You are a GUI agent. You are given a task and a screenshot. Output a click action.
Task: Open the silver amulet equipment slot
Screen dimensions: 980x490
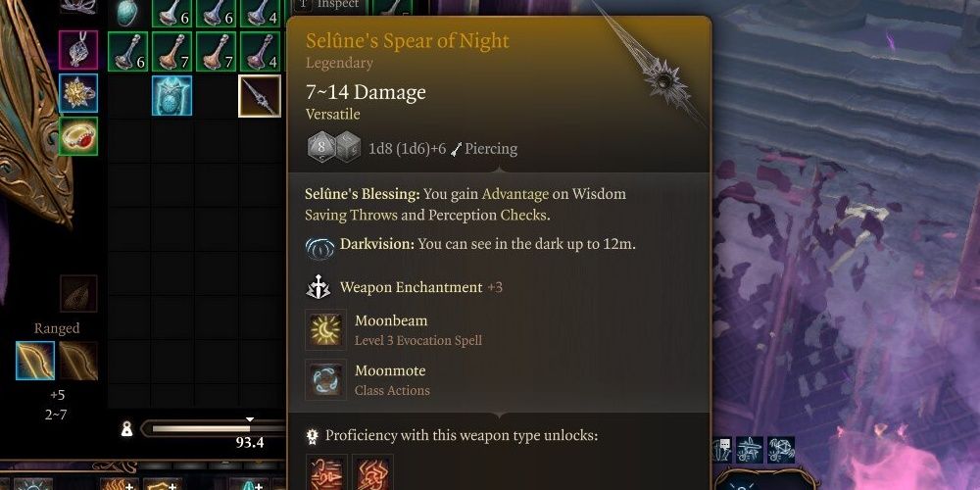(x=78, y=49)
